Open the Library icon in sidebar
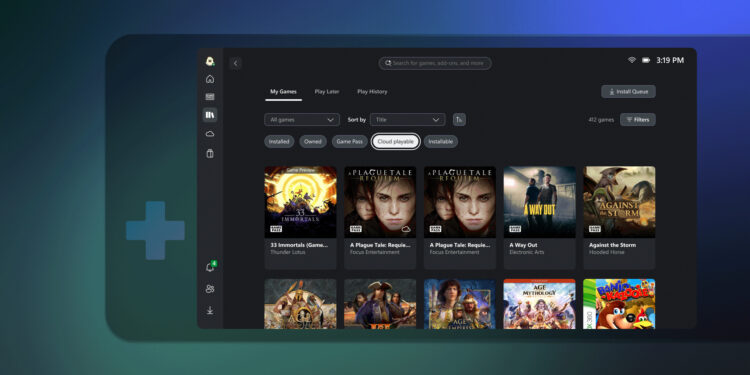This screenshot has width=750, height=375. point(210,115)
